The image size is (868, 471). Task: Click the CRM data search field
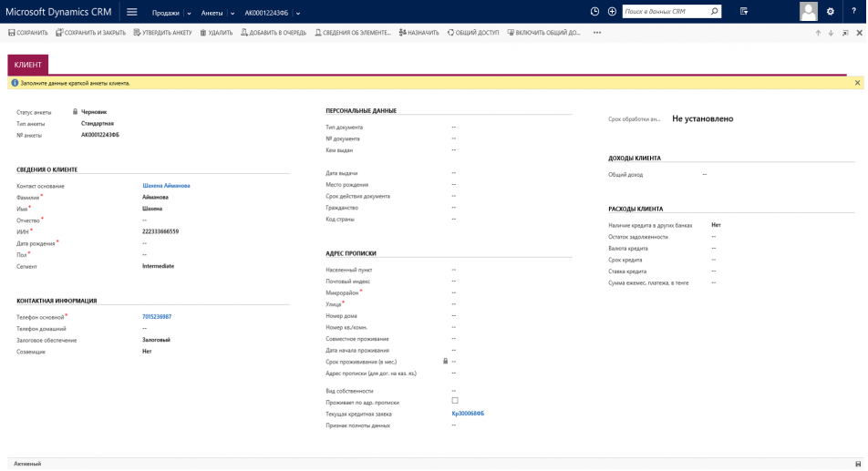(665, 12)
